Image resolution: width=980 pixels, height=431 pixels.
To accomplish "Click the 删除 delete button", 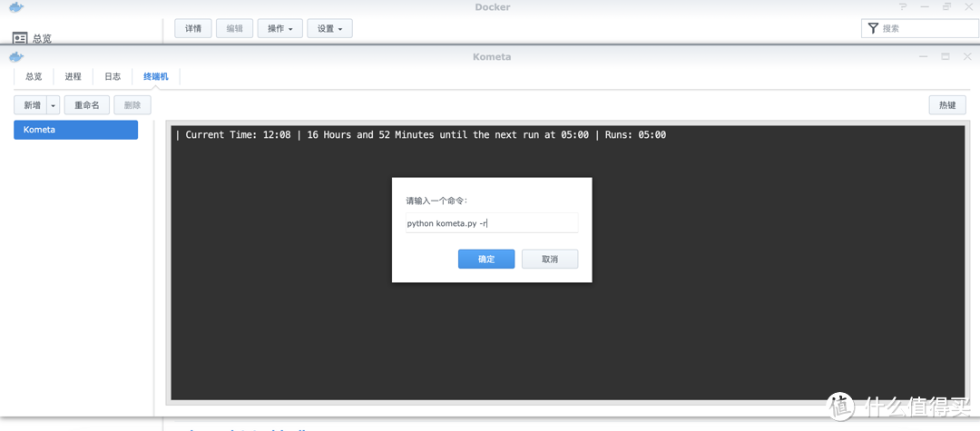I will tap(132, 105).
